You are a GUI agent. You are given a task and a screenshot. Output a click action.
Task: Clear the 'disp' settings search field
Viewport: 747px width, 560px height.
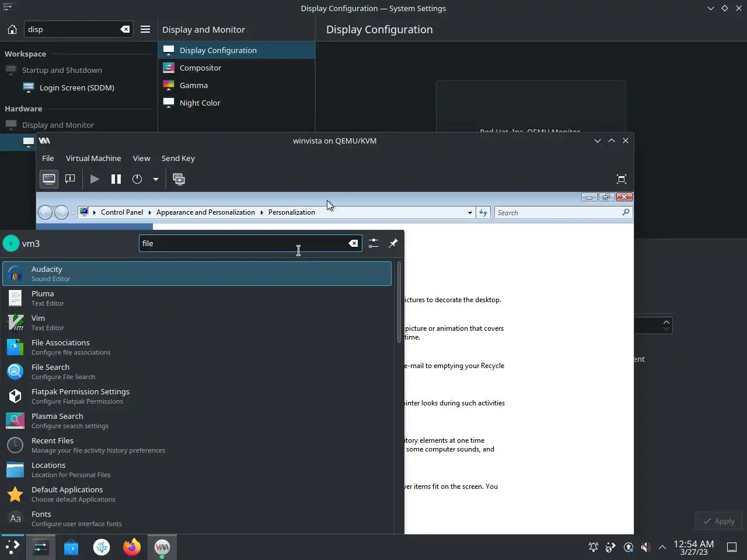(125, 29)
